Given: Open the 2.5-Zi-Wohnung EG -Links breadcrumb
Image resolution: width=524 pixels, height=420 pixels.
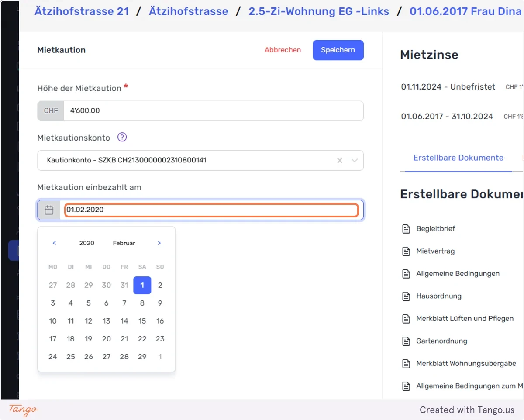Looking at the screenshot, I should 319,11.
